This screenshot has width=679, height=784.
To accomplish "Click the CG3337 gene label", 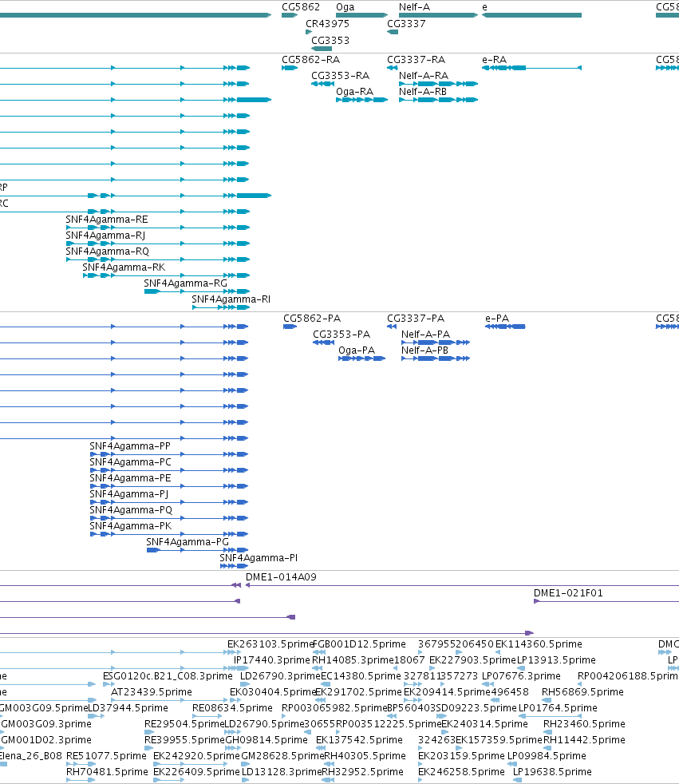I will coord(406,23).
